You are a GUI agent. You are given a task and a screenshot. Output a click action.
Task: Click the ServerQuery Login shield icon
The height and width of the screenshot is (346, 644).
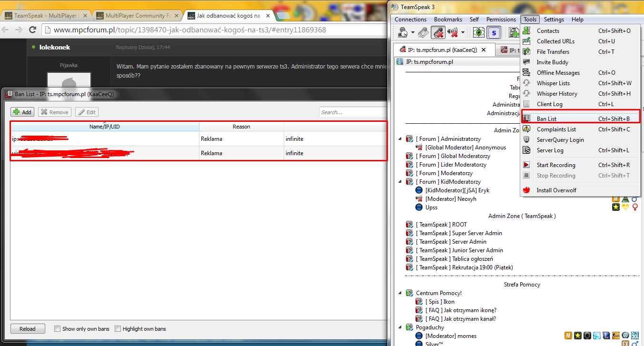(x=526, y=139)
